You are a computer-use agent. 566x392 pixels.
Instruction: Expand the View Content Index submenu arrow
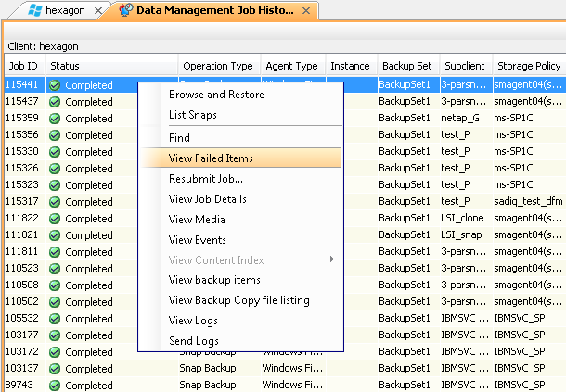point(332,260)
